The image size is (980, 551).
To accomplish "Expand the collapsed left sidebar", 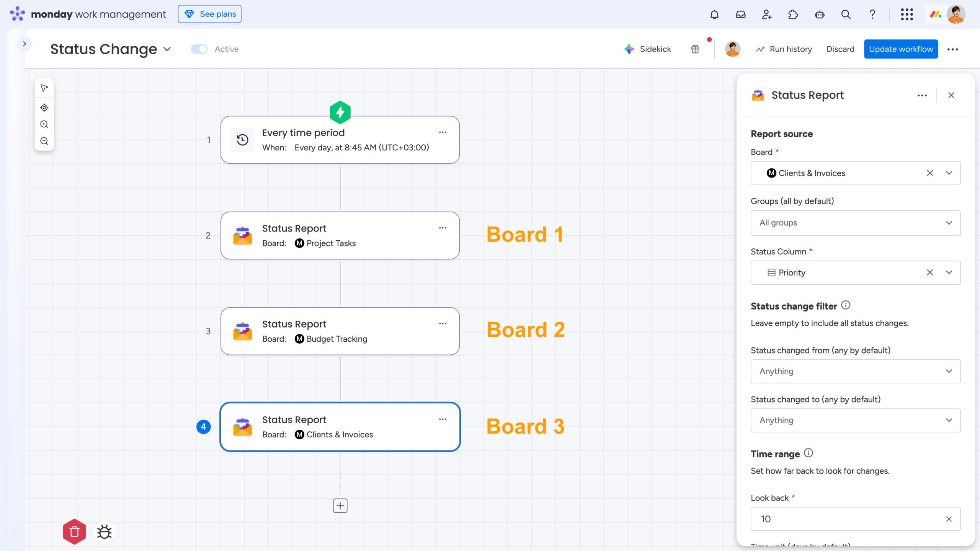I will pyautogui.click(x=24, y=44).
